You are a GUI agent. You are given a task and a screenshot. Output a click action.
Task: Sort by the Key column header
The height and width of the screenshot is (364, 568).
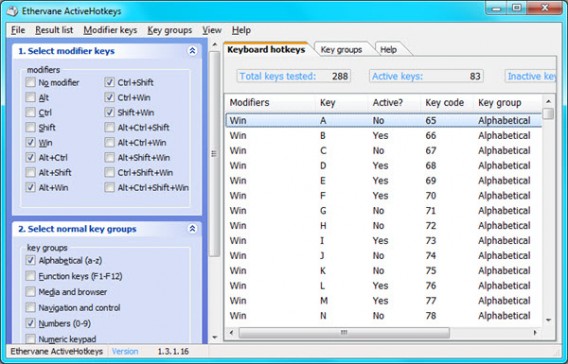point(342,102)
